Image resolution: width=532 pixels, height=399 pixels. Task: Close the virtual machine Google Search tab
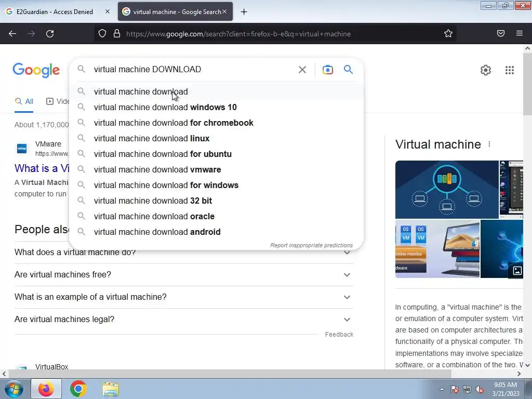point(224,11)
